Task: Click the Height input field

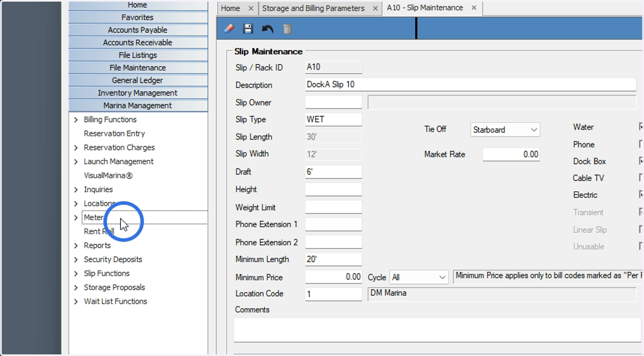Action: click(334, 189)
